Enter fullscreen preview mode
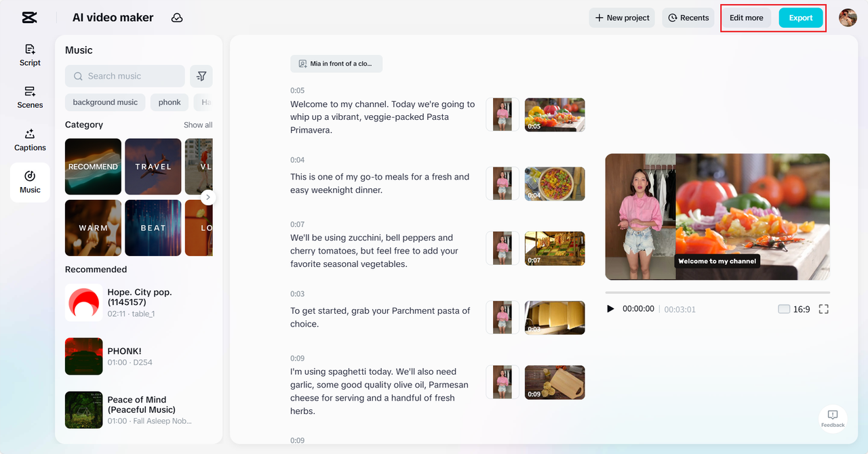Viewport: 868px width, 454px height. click(x=824, y=309)
